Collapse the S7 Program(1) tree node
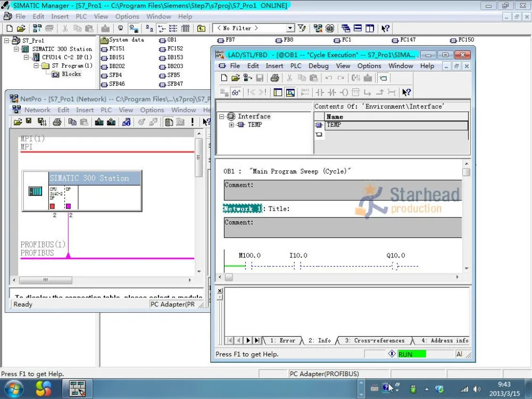 click(x=36, y=65)
